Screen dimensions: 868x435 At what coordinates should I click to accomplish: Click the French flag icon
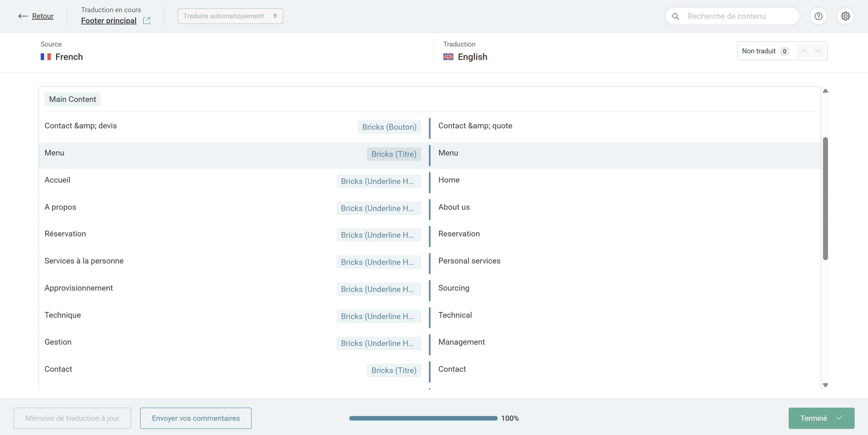(x=46, y=57)
